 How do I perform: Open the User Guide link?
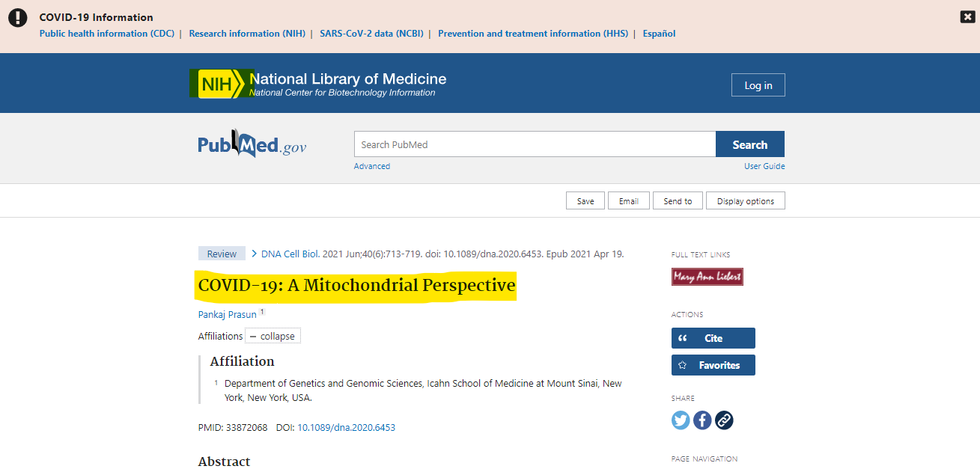tap(764, 166)
